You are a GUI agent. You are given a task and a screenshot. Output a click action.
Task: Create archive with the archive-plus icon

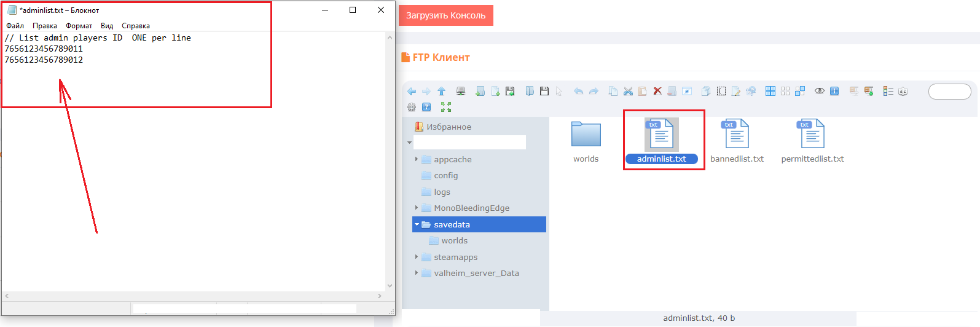tap(869, 91)
